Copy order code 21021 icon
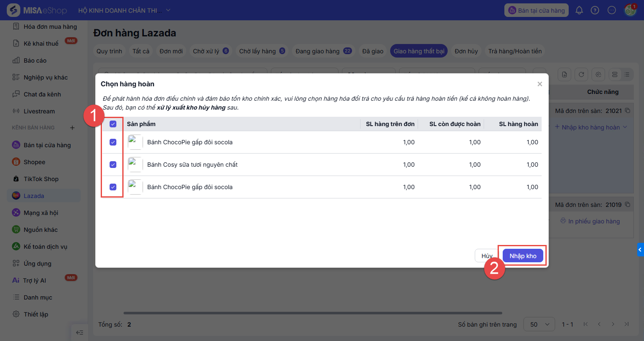 coord(627,111)
